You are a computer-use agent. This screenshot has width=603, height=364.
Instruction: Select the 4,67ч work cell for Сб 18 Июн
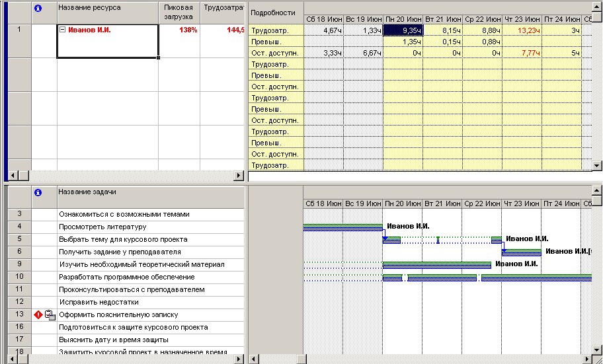[323, 30]
